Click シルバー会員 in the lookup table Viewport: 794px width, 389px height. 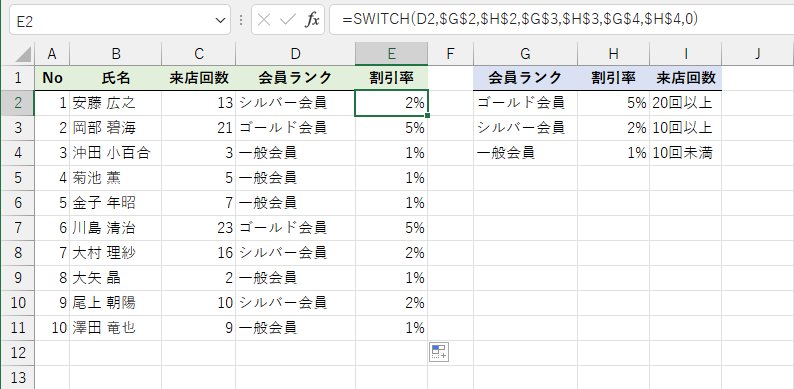pyautogui.click(x=526, y=128)
